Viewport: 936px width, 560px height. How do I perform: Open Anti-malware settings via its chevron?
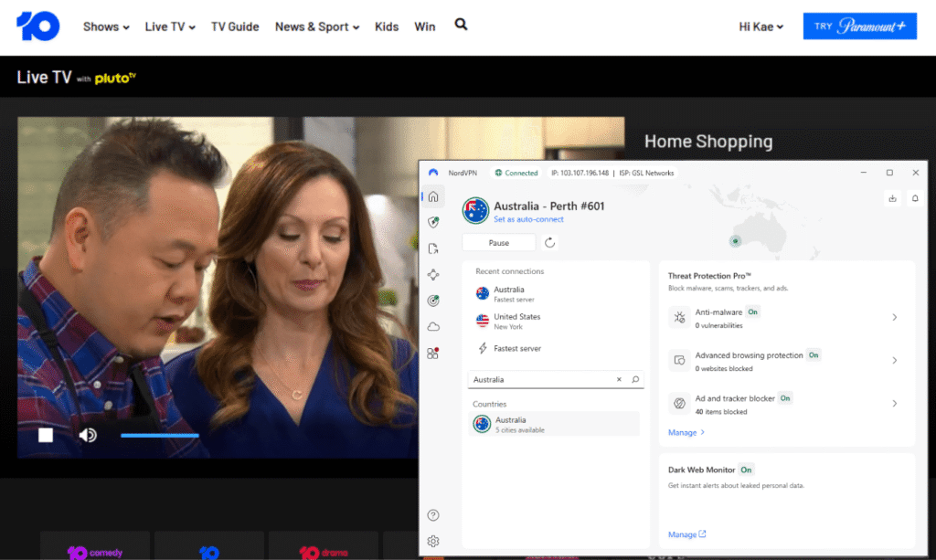[x=894, y=317]
